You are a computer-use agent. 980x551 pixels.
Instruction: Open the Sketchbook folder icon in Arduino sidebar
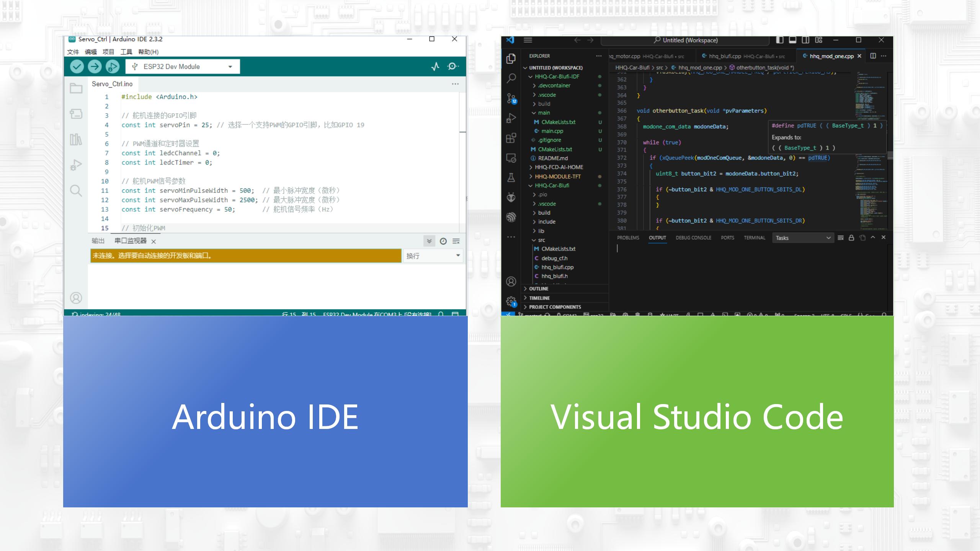click(x=76, y=88)
